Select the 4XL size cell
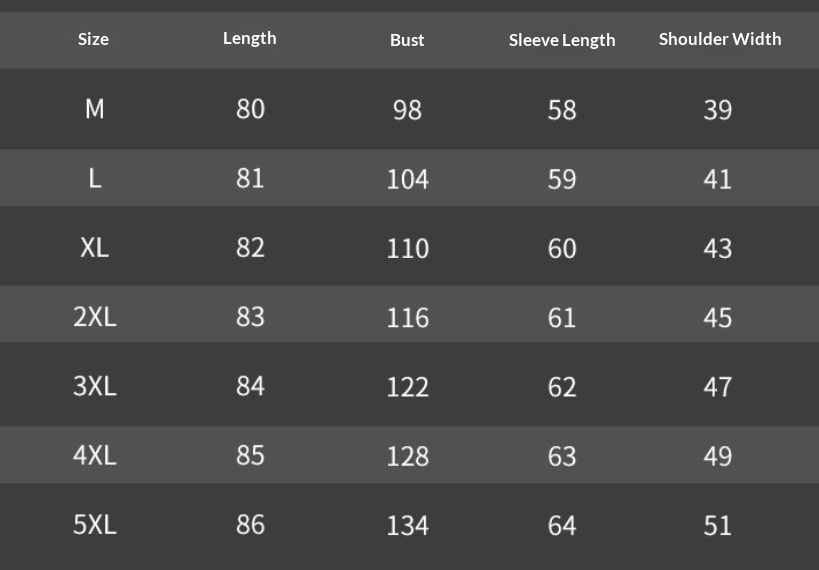The image size is (819, 570). 94,455
